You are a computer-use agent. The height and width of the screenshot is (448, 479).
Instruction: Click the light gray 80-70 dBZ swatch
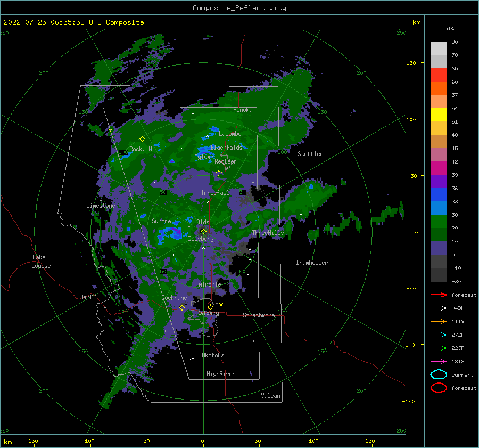coord(439,48)
